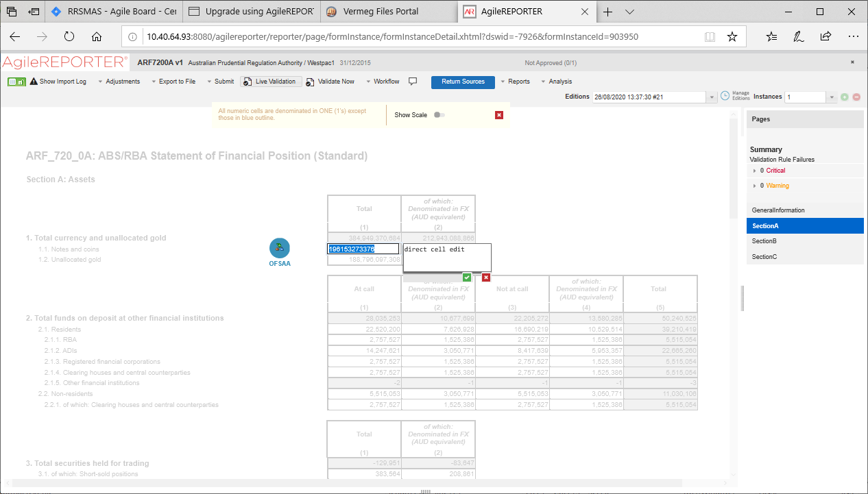Click the tabs you've set aside icon

[x=11, y=12]
